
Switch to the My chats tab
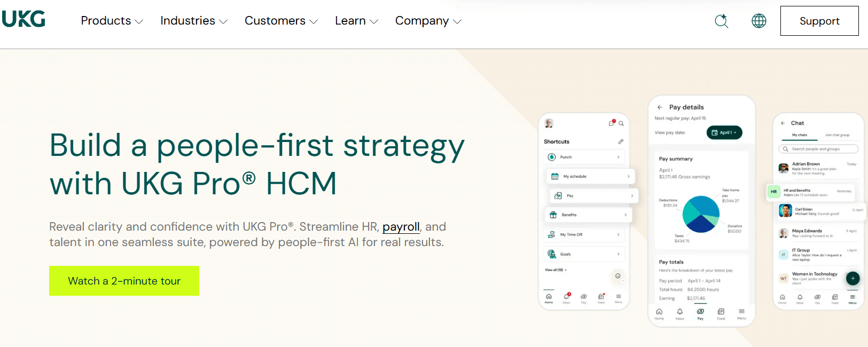(800, 135)
